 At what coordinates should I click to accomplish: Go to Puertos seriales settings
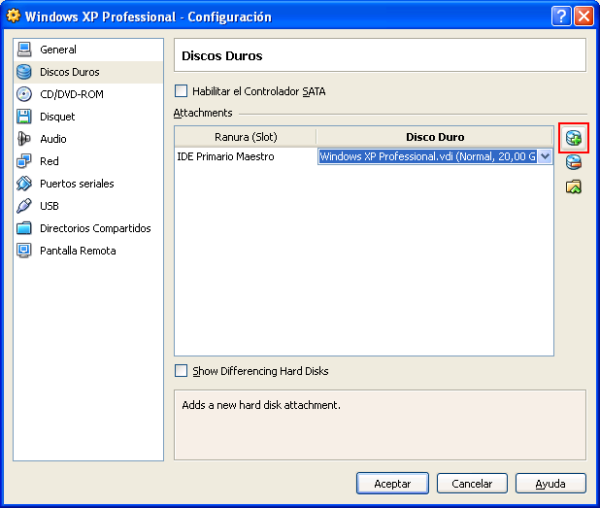click(x=76, y=184)
